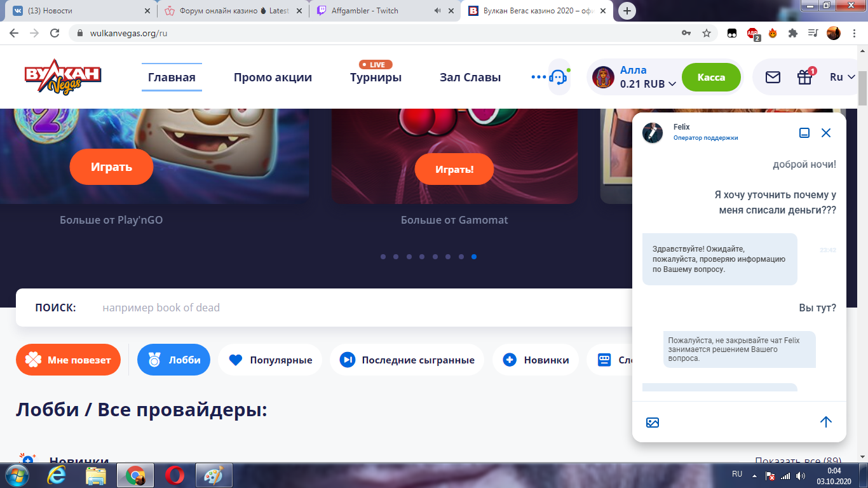
Task: Click the Opera icon in the taskbar
Action: (175, 475)
